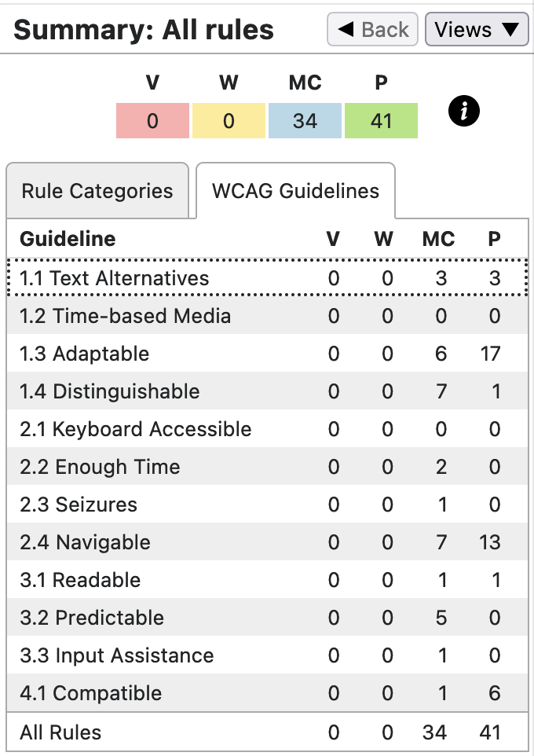Click the Guideline column header
The image size is (534, 756).
(68, 239)
